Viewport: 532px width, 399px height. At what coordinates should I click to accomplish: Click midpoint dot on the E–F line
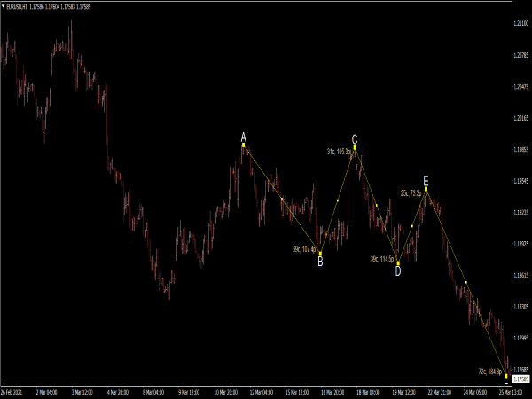[466, 282]
